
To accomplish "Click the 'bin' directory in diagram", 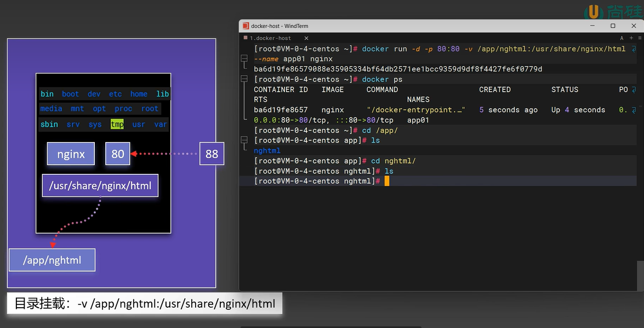I will point(47,94).
